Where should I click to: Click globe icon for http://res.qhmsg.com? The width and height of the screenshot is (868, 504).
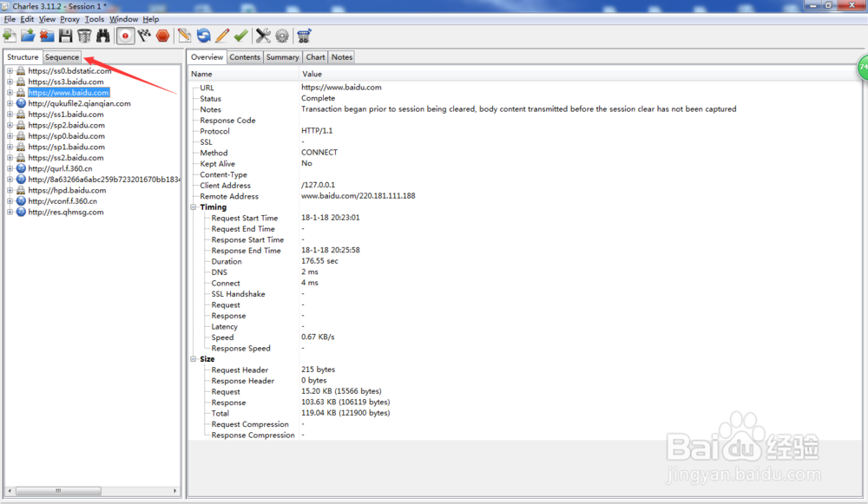click(x=21, y=212)
